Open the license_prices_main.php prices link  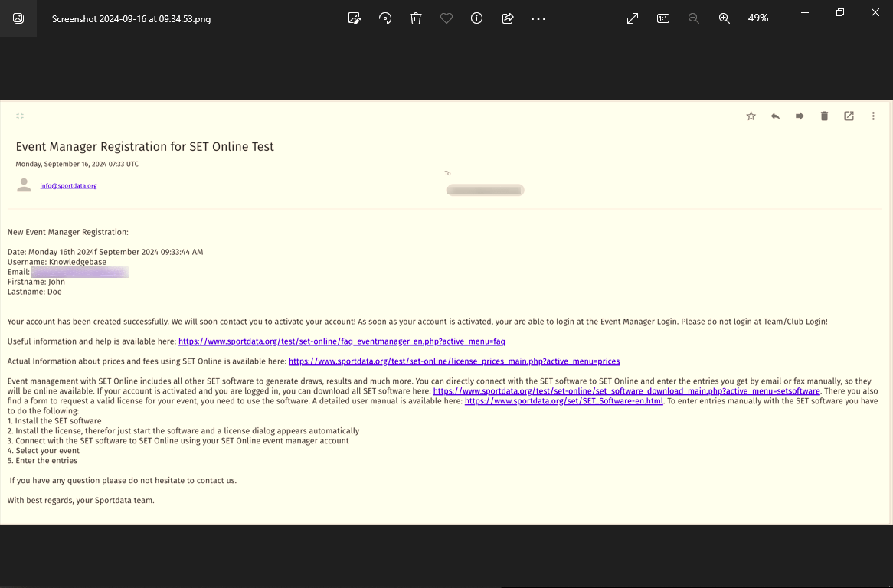454,361
